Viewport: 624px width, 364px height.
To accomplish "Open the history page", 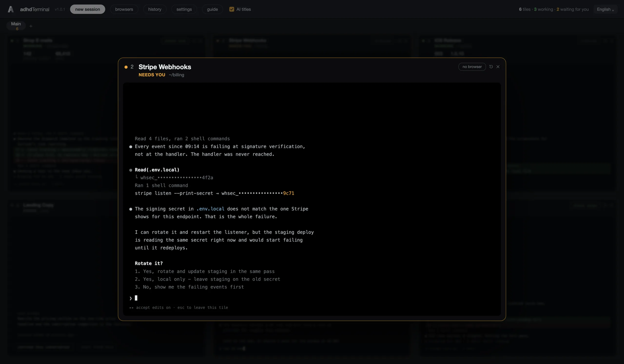I will coord(155,9).
